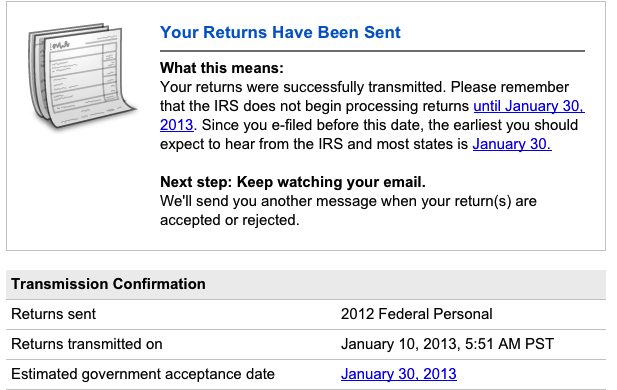Click the "expect to hear from the IRS" text
This screenshot has width=617, height=390.
(x=251, y=144)
